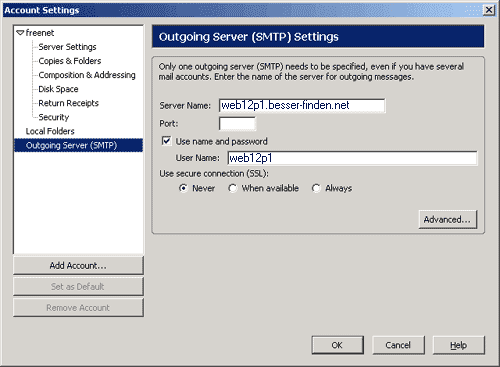Viewport: 500px width, 367px height.
Task: Click the Server Name label
Action: (x=185, y=106)
